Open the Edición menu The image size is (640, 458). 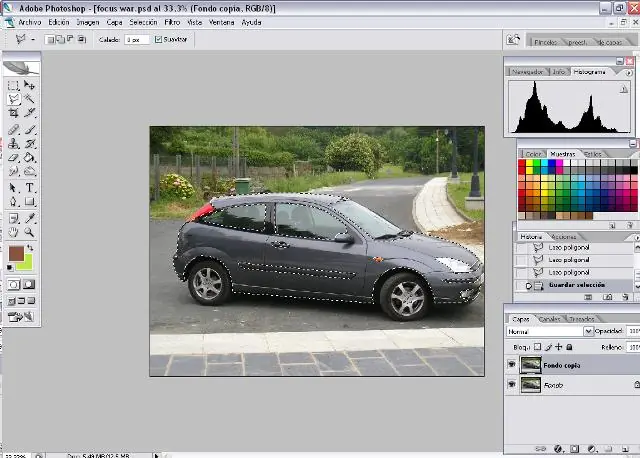click(59, 22)
